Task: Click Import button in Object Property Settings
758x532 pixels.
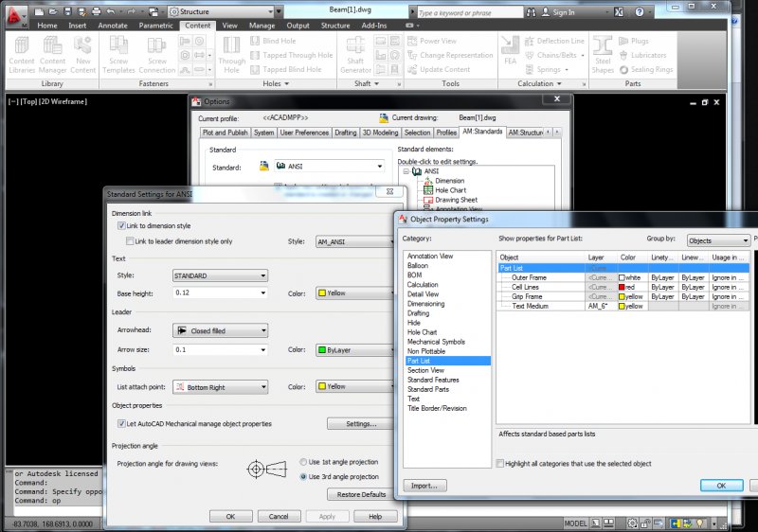Action: (x=424, y=486)
